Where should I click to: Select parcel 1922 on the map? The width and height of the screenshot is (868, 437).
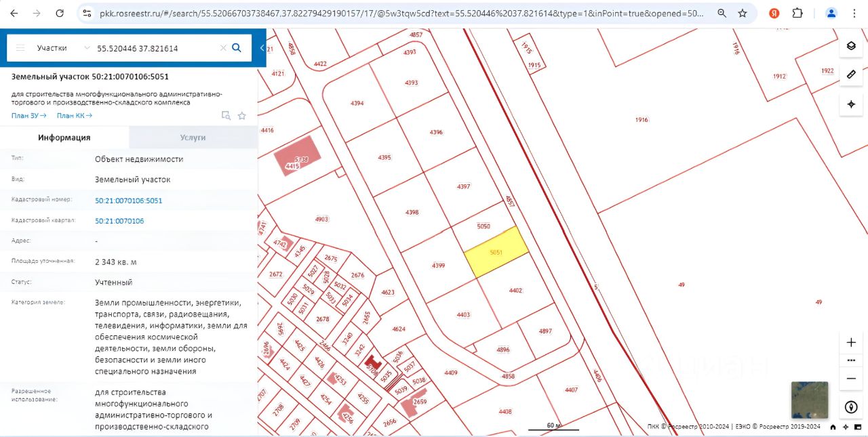pos(827,70)
